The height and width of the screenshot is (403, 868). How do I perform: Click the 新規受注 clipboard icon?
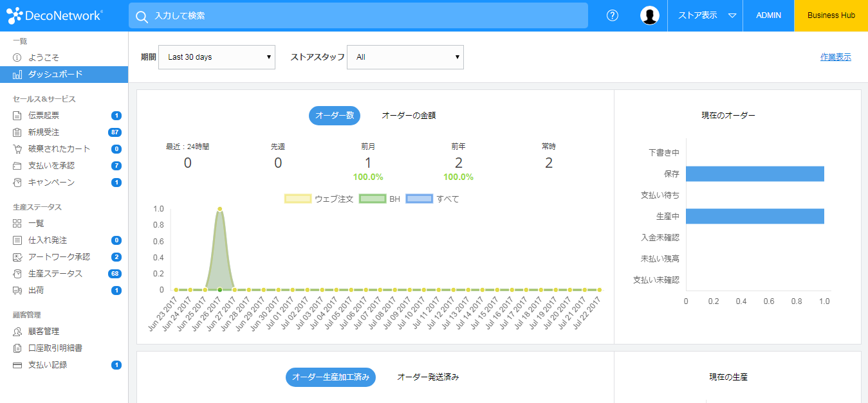click(x=17, y=132)
